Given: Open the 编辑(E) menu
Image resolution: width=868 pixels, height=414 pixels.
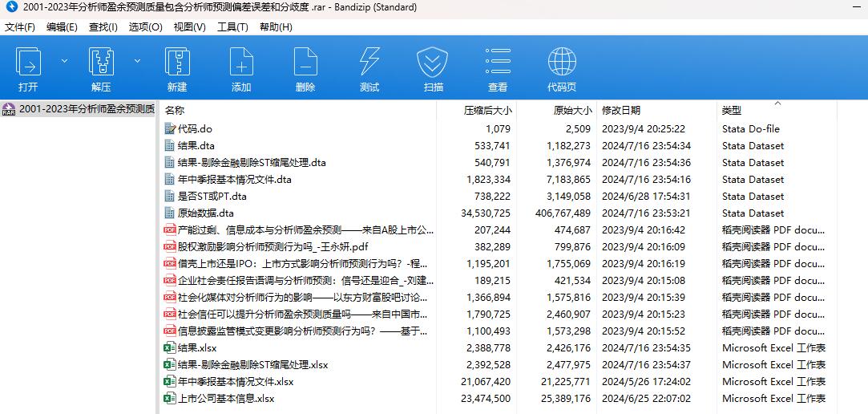Looking at the screenshot, I should [62, 27].
